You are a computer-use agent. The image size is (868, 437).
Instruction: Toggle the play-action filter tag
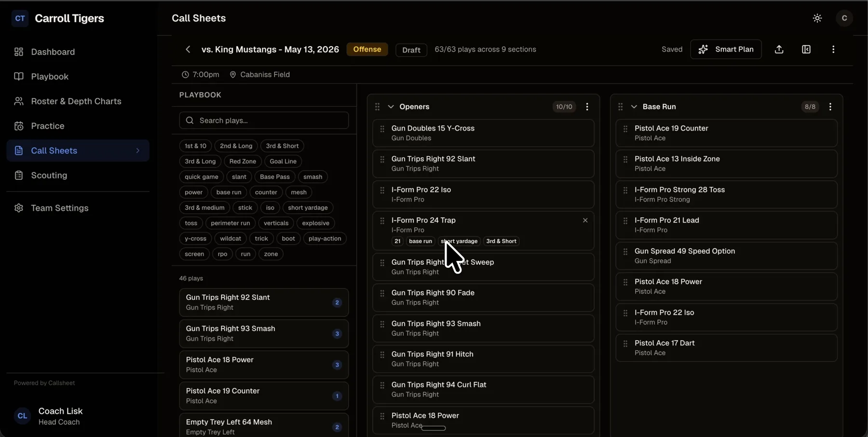pos(325,239)
